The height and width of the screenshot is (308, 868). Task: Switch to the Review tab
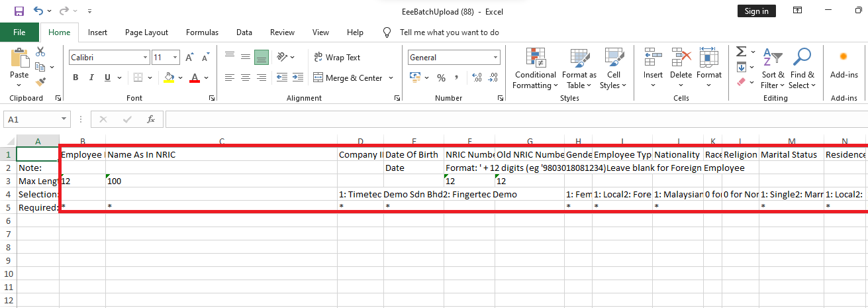pyautogui.click(x=282, y=32)
